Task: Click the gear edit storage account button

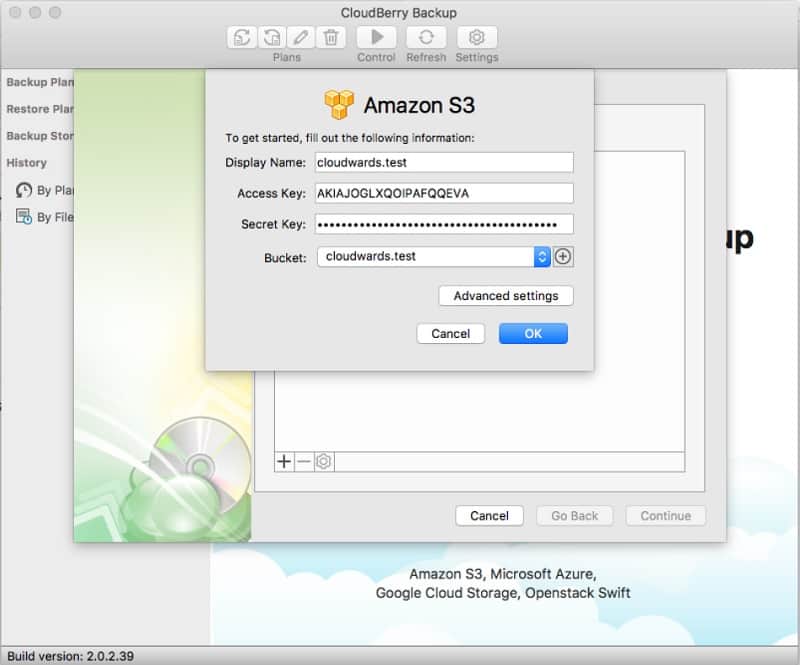Action: pyautogui.click(x=323, y=462)
